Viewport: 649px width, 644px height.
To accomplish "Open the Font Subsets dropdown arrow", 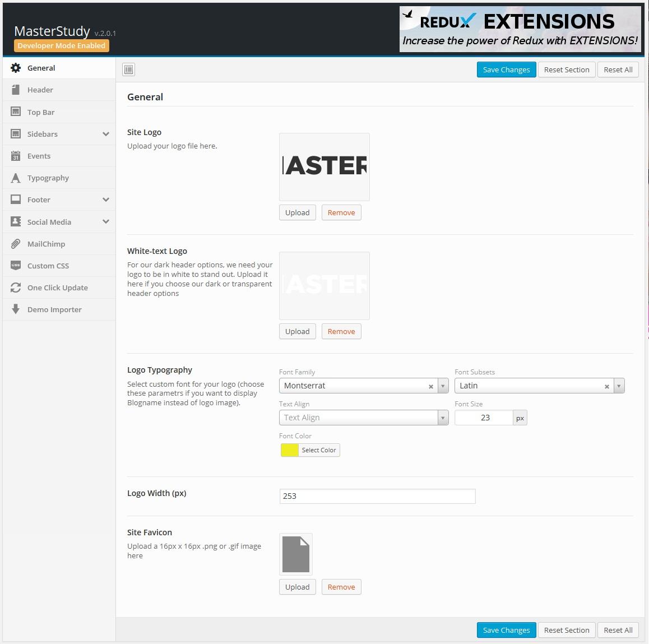I will tap(619, 386).
